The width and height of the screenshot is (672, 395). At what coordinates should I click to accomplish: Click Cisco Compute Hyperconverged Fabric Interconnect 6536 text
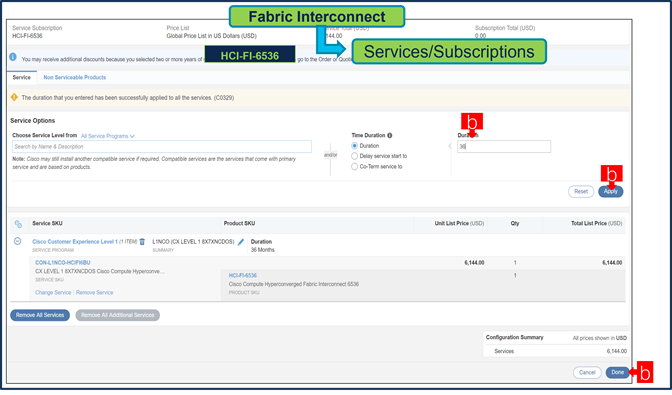pos(294,284)
